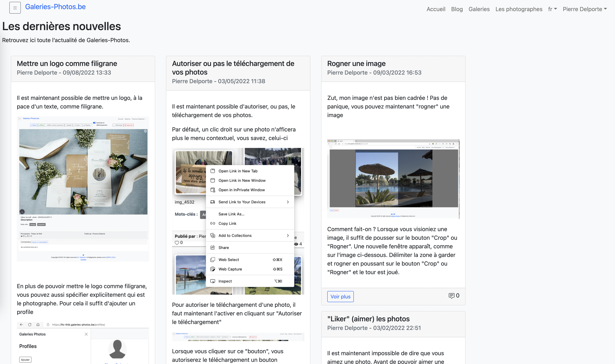Viewport: 615px width, 364px height.
Task: Open the Galeries navigation link
Action: 479,9
